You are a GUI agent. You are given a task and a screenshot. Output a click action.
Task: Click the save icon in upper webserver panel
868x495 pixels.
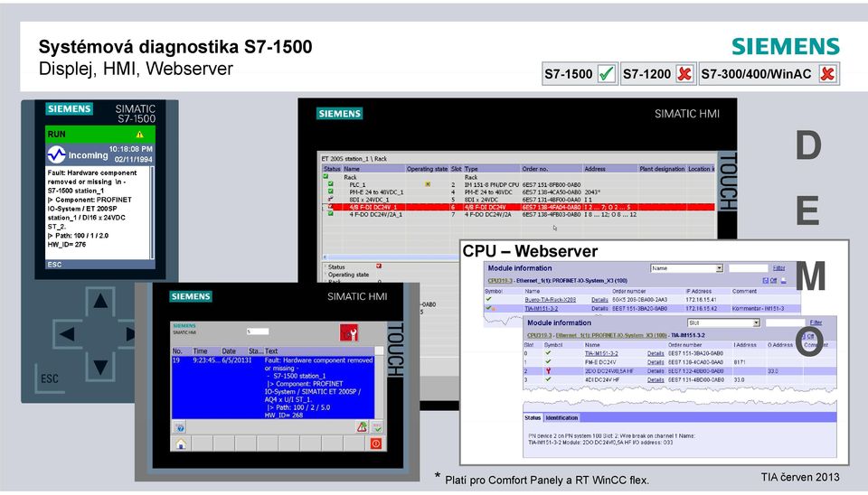click(x=765, y=281)
